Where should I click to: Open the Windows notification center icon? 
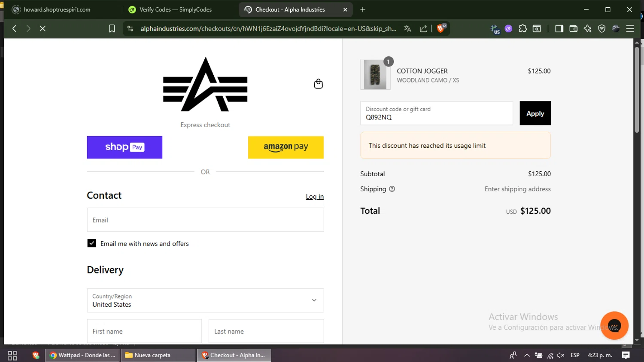coord(626,355)
